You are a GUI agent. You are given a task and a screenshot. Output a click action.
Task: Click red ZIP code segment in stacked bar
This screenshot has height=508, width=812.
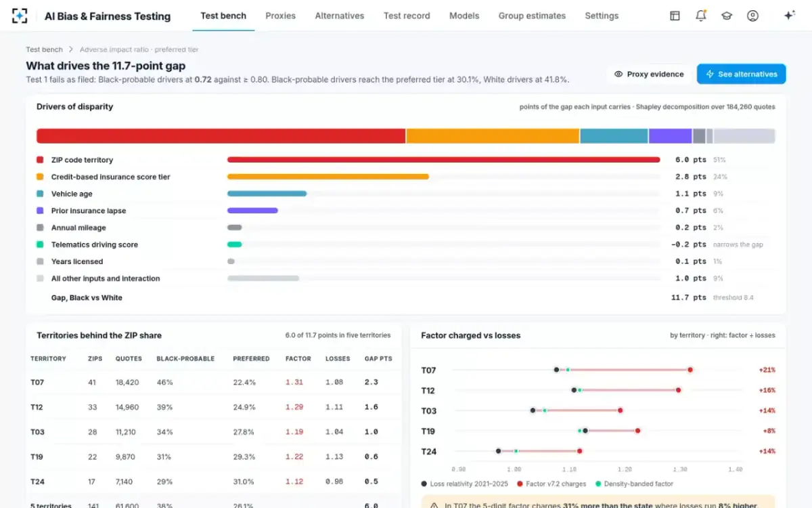221,135
